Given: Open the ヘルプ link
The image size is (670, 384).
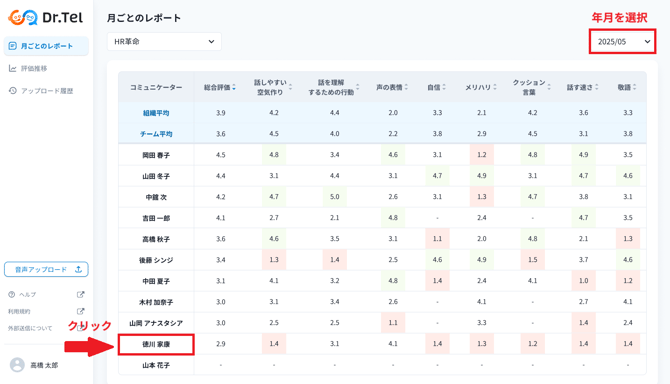Looking at the screenshot, I should point(28,295).
